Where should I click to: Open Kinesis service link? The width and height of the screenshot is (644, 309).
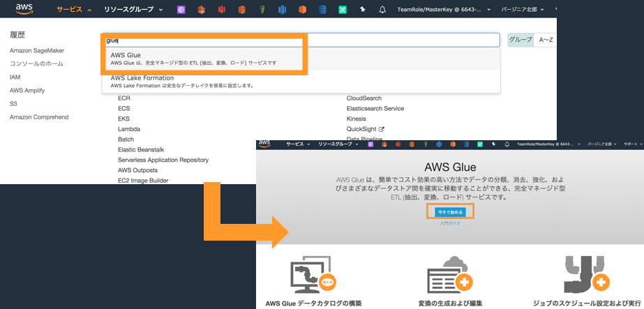click(x=356, y=119)
